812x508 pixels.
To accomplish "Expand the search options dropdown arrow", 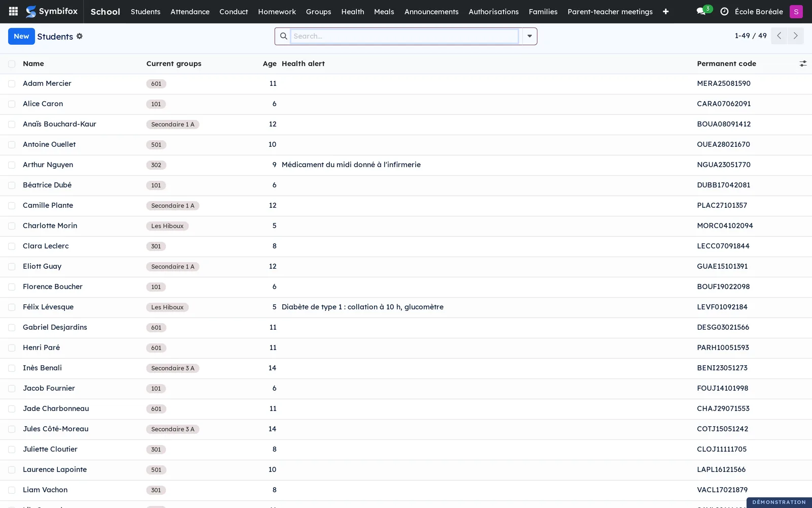I will tap(529, 36).
